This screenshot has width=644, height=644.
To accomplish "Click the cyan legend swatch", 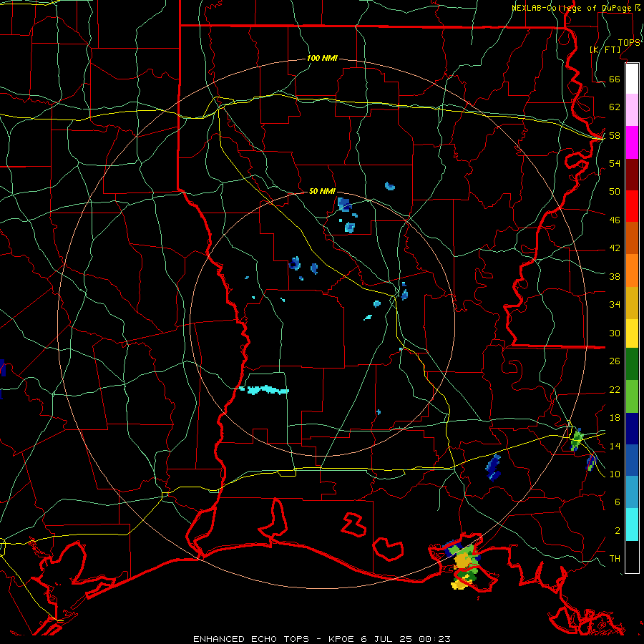I will click(632, 525).
